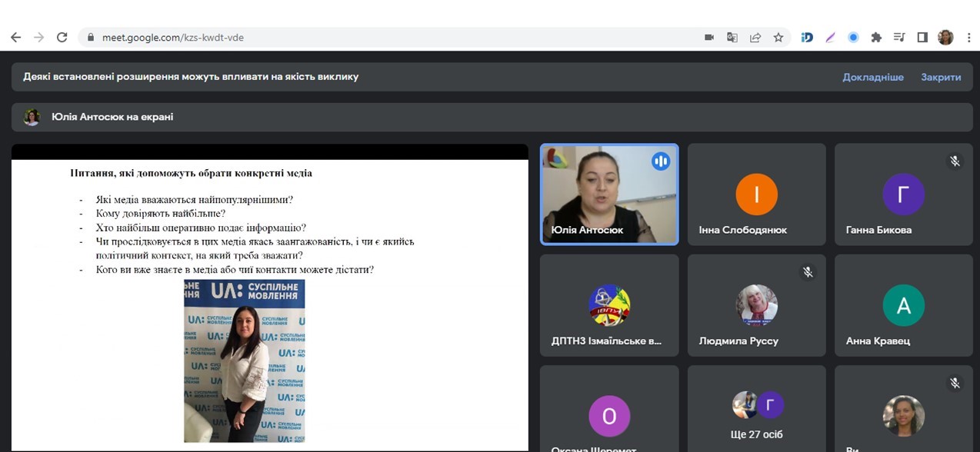980x452 pixels.
Task: Reload the Google Meet page
Action: 62,37
